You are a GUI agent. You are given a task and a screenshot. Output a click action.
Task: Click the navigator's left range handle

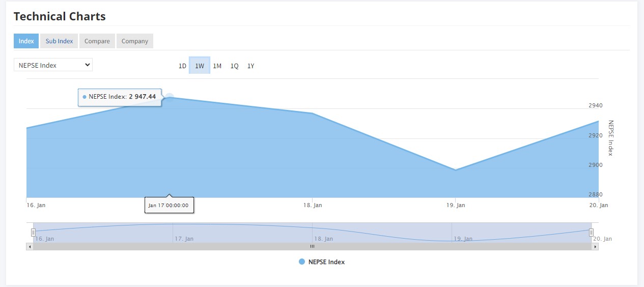(x=33, y=233)
